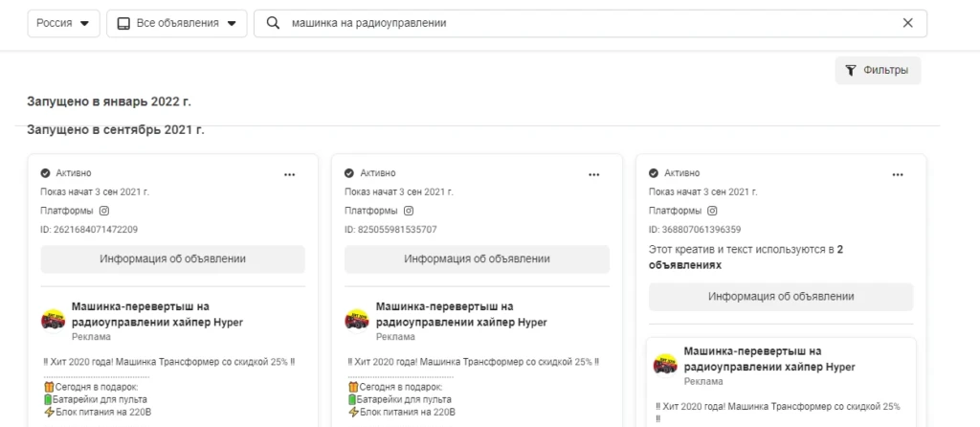
Task: Click the text ID: 2621684071472209
Action: click(89, 230)
